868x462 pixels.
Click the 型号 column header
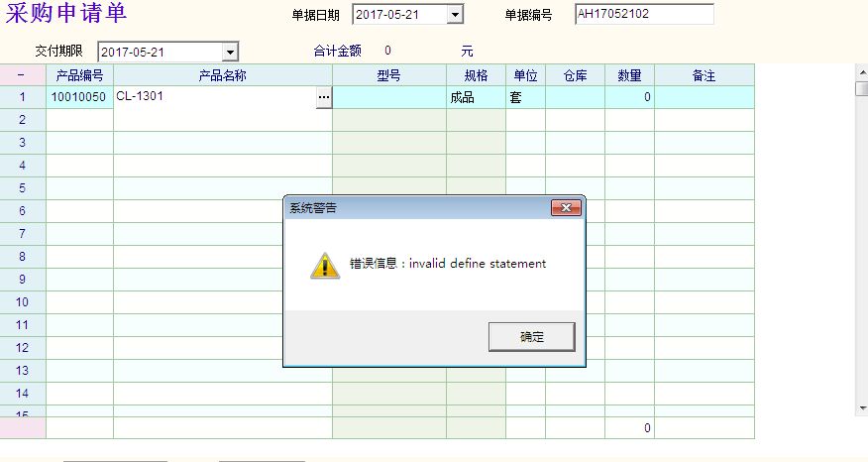pos(388,75)
